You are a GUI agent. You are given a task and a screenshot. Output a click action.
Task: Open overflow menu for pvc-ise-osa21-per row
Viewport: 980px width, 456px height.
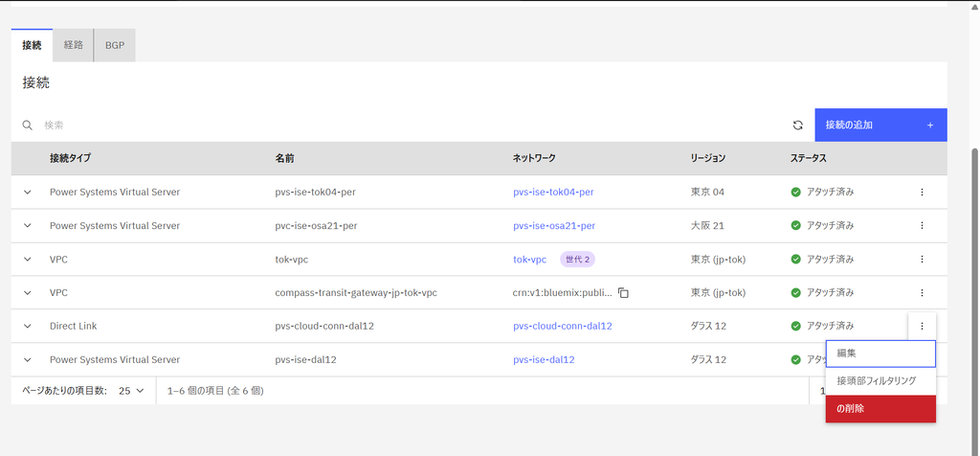(x=922, y=225)
